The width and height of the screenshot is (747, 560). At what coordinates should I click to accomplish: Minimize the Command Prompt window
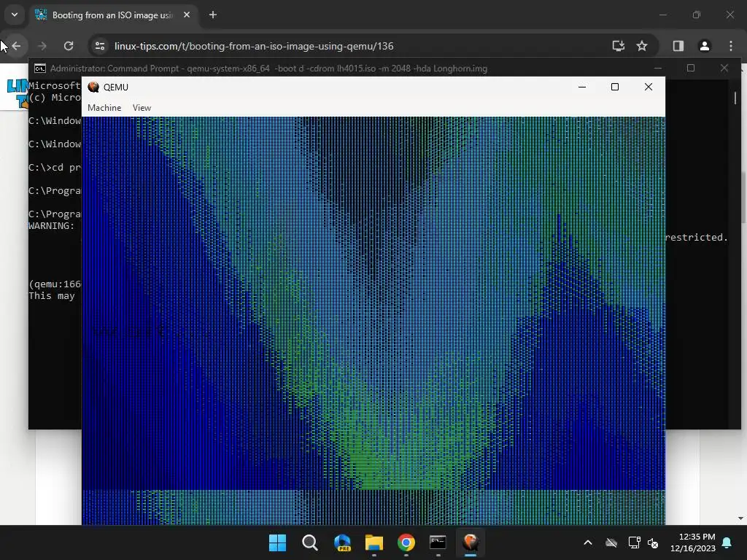[658, 68]
